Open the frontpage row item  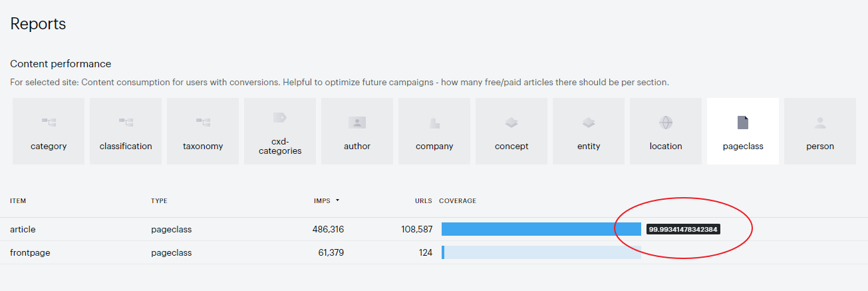tap(30, 252)
